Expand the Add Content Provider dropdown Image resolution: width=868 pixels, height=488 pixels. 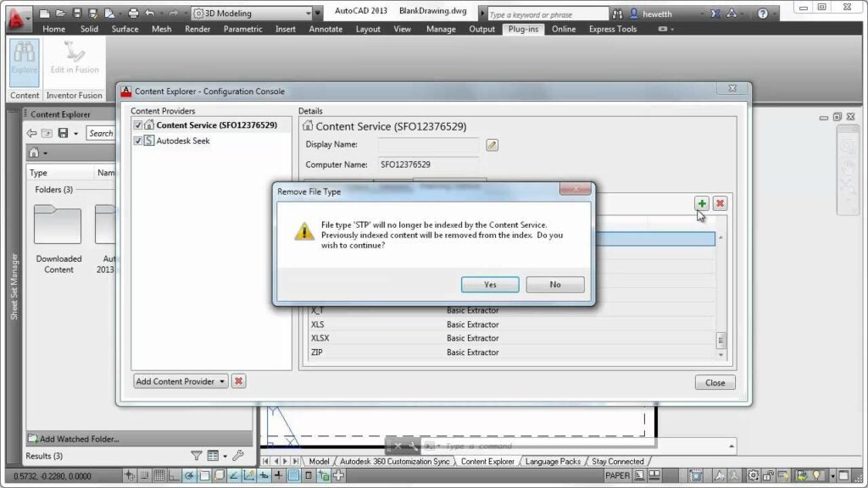(222, 381)
